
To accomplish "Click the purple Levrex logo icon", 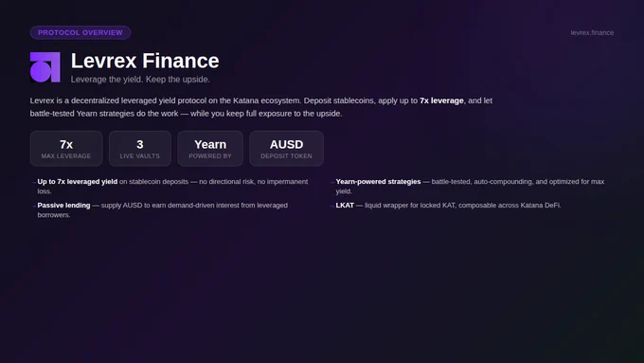I will point(45,67).
